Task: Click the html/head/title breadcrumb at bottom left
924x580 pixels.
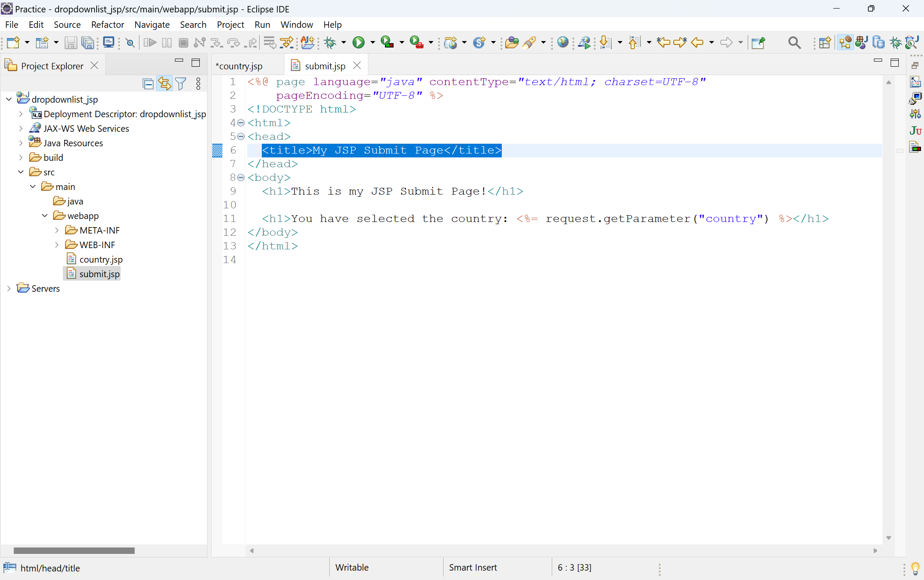Action: [50, 568]
